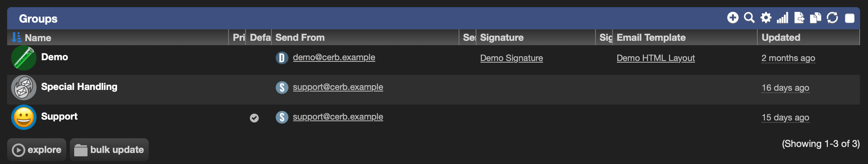Open the Demo Signature link
The height and width of the screenshot is (164, 868).
(511, 58)
